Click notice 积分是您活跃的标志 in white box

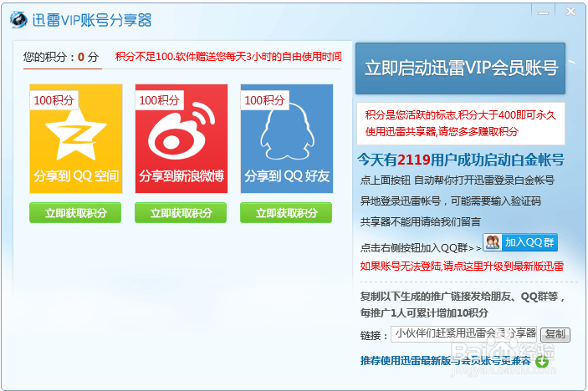461,123
